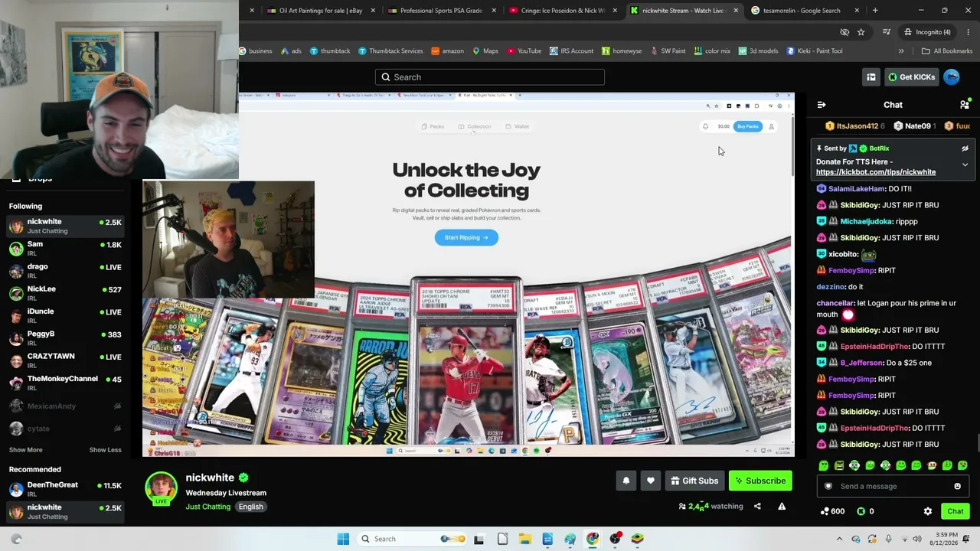Open Sam's channel in Following list
Image resolution: width=980 pixels, height=551 pixels.
tap(65, 249)
